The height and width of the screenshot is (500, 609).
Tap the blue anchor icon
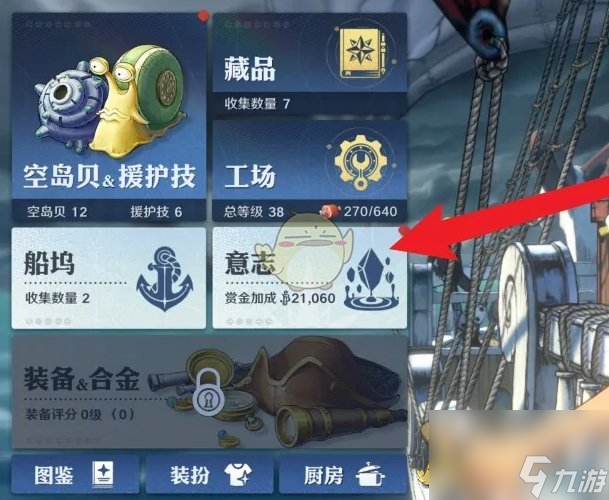pyautogui.click(x=165, y=278)
